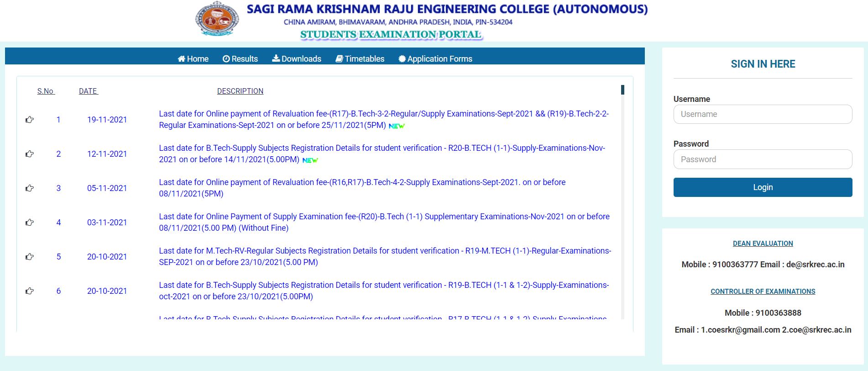Focus the Password input field
This screenshot has width=868, height=371.
point(763,159)
